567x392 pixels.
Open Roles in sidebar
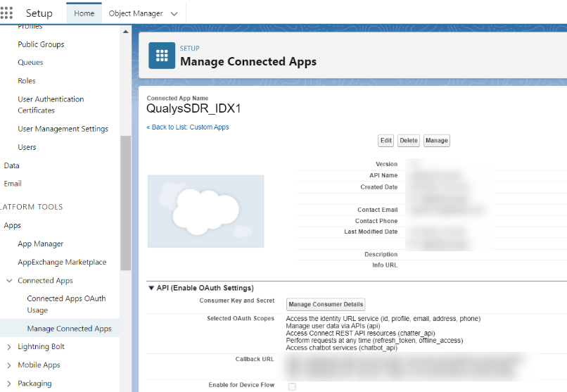click(27, 81)
